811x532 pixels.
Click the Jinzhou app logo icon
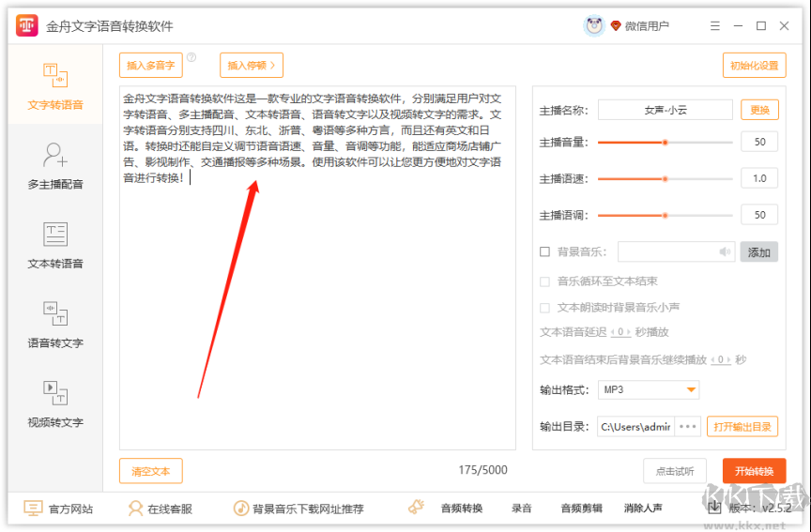click(27, 25)
